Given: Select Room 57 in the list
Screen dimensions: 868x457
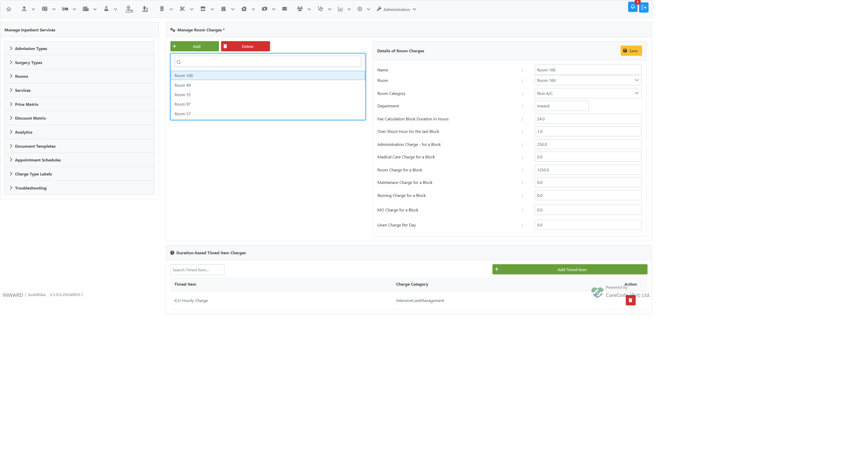Looking at the screenshot, I should [x=268, y=114].
